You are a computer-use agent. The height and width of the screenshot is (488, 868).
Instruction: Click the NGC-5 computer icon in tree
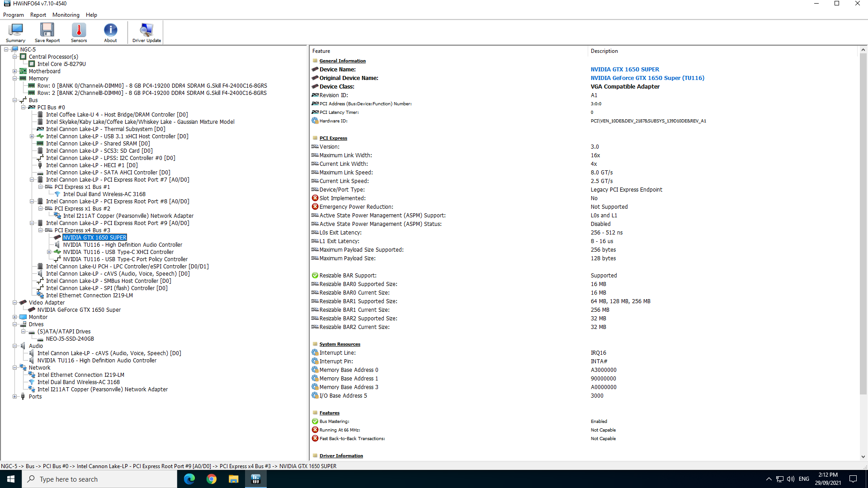[15, 49]
